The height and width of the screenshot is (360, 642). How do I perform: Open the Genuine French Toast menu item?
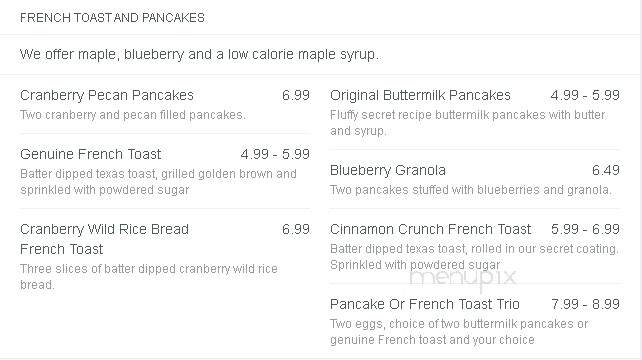[x=90, y=154]
